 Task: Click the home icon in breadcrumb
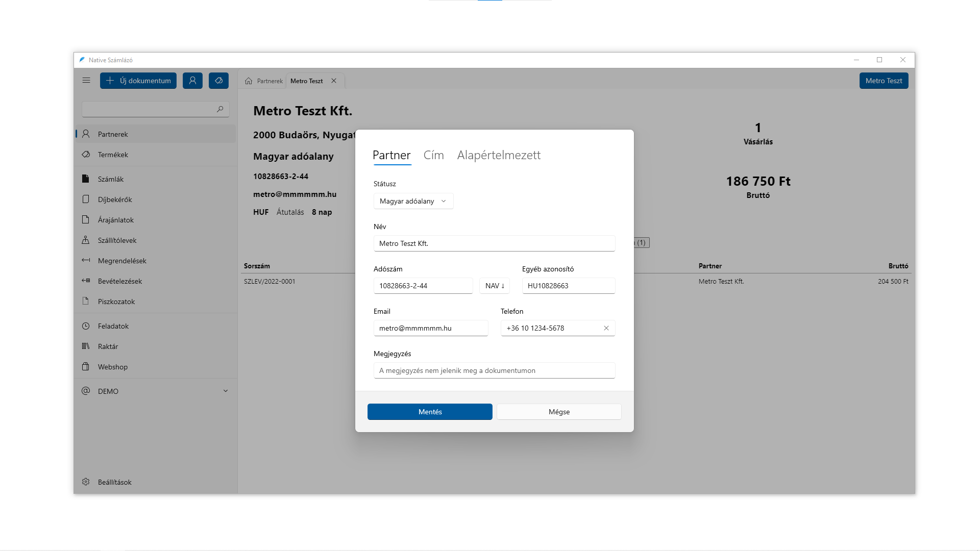(x=249, y=81)
